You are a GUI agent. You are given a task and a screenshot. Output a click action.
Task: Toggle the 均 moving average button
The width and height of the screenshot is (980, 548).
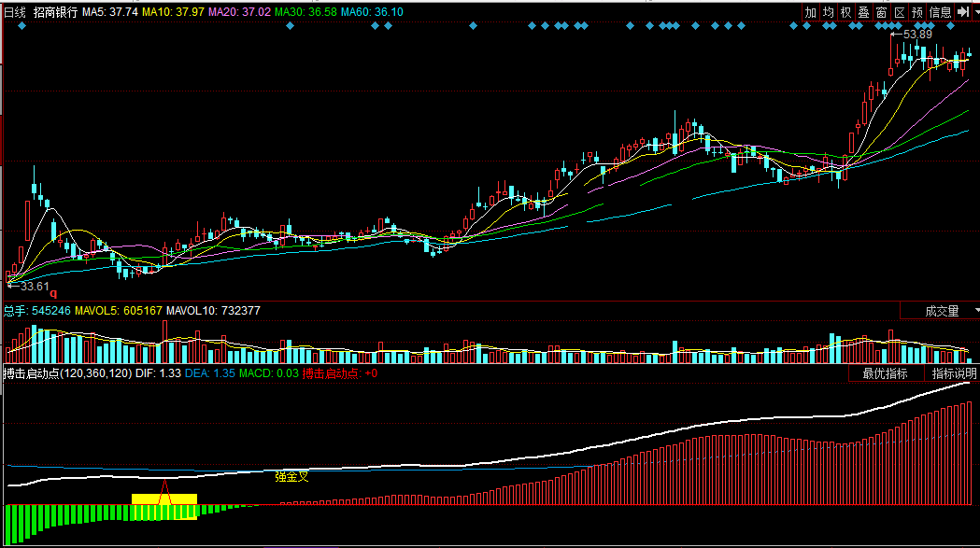pos(829,12)
